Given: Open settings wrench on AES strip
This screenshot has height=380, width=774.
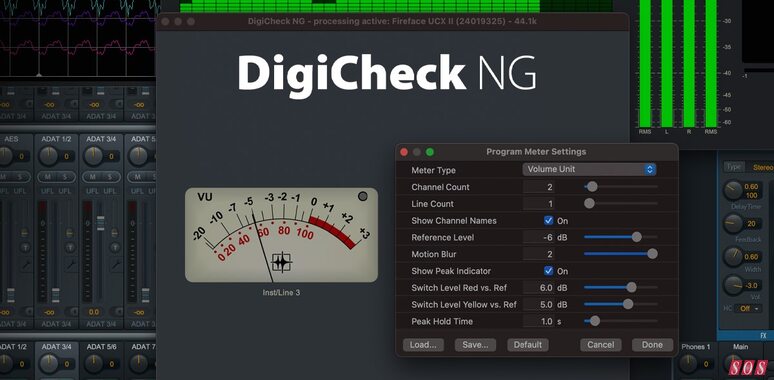Looking at the screenshot, I should tap(25, 265).
